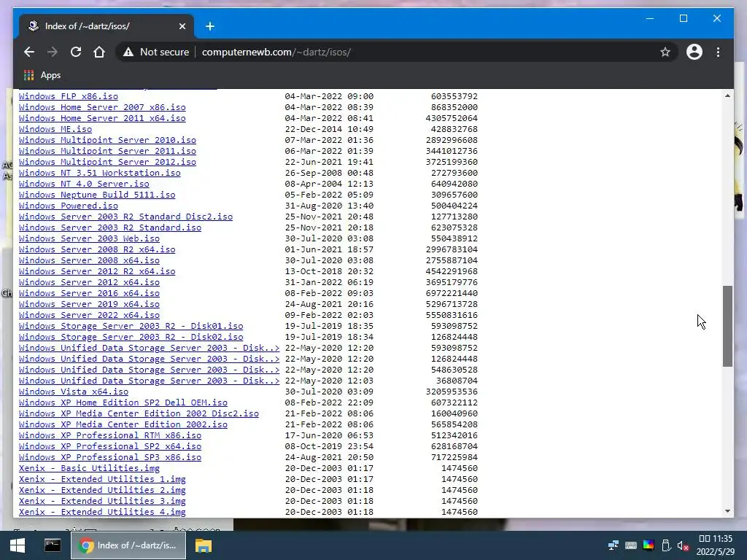This screenshot has width=747, height=560.
Task: Open Command Prompt from the taskbar
Action: tap(53, 545)
